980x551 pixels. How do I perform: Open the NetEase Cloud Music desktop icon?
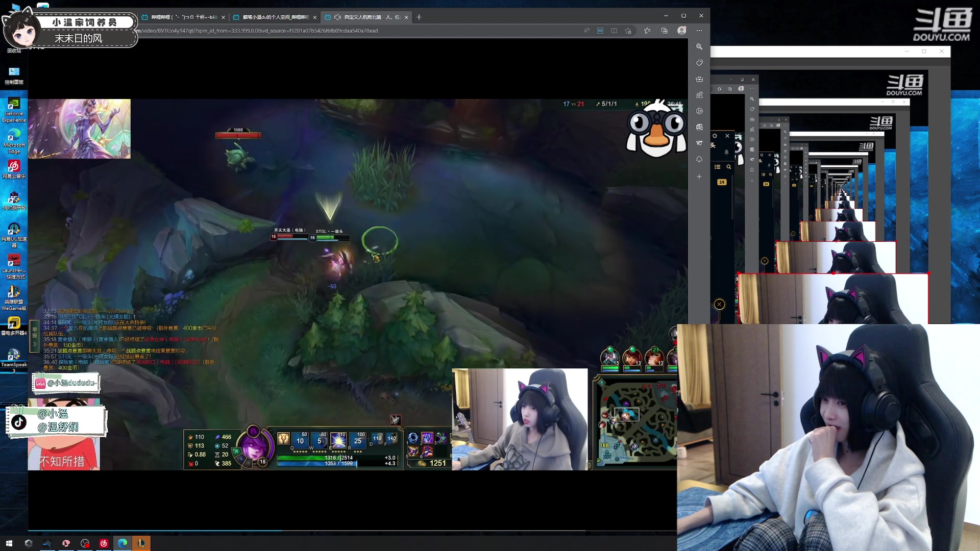coord(14,169)
